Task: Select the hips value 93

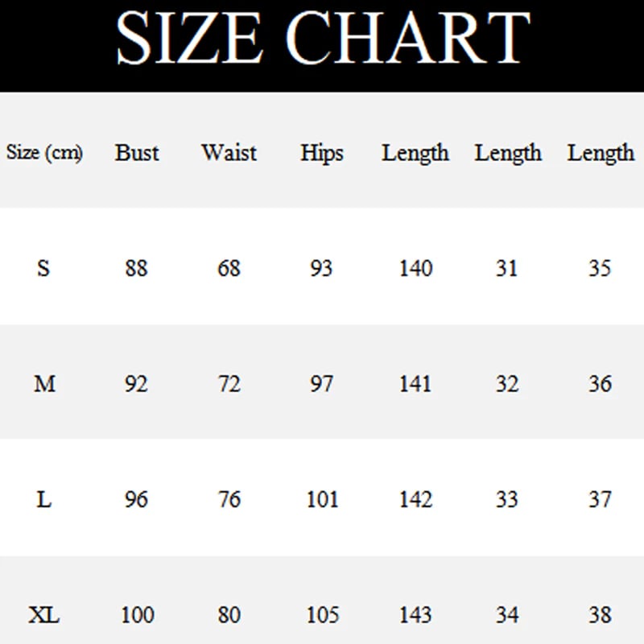Action: (321, 268)
